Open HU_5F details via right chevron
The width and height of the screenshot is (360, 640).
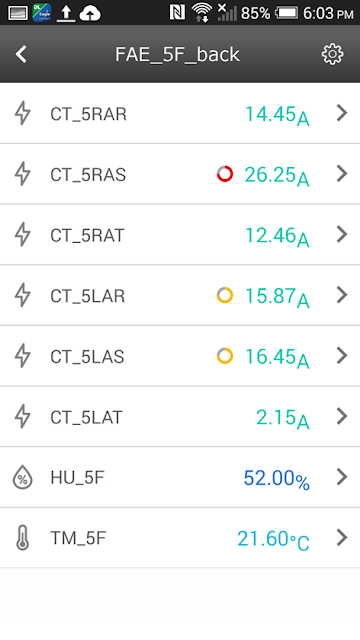coord(342,477)
